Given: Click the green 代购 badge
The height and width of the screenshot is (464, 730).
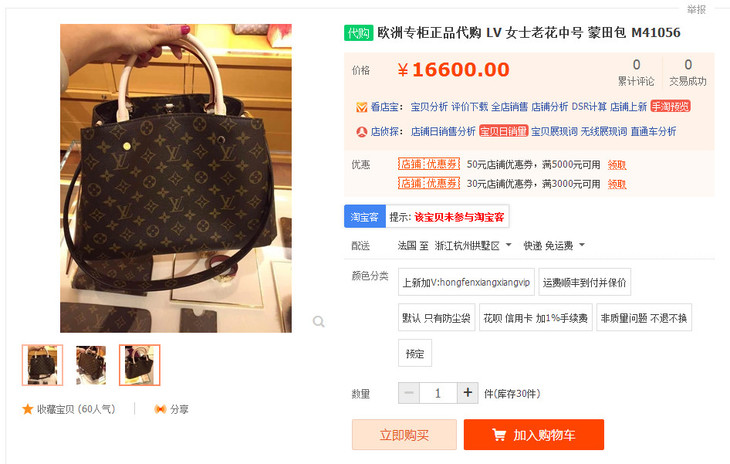Looking at the screenshot, I should (x=358, y=33).
